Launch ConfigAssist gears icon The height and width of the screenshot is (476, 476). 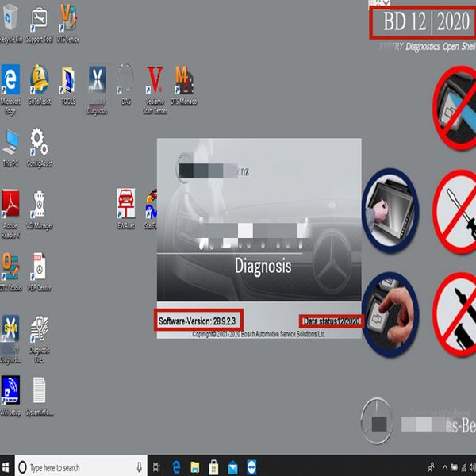tap(40, 148)
